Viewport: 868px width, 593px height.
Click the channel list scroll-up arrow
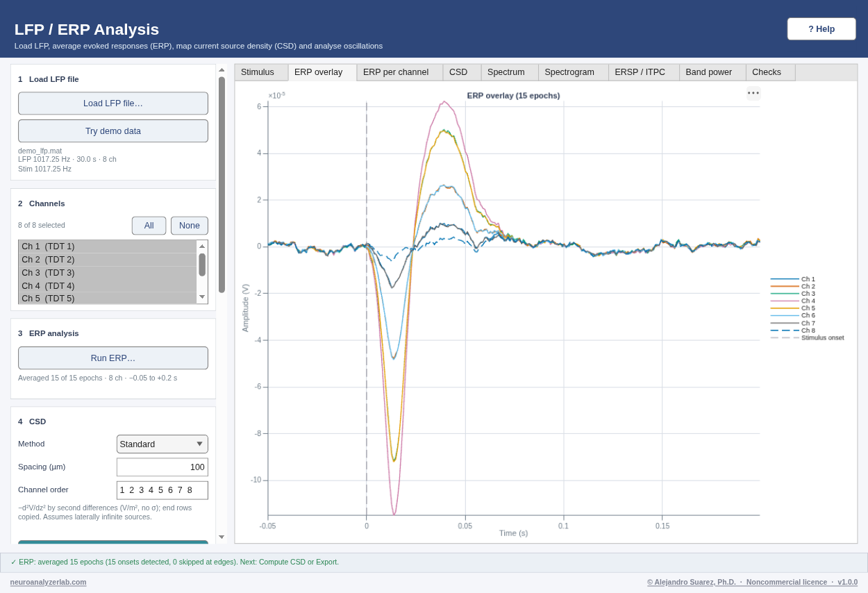coord(202,245)
